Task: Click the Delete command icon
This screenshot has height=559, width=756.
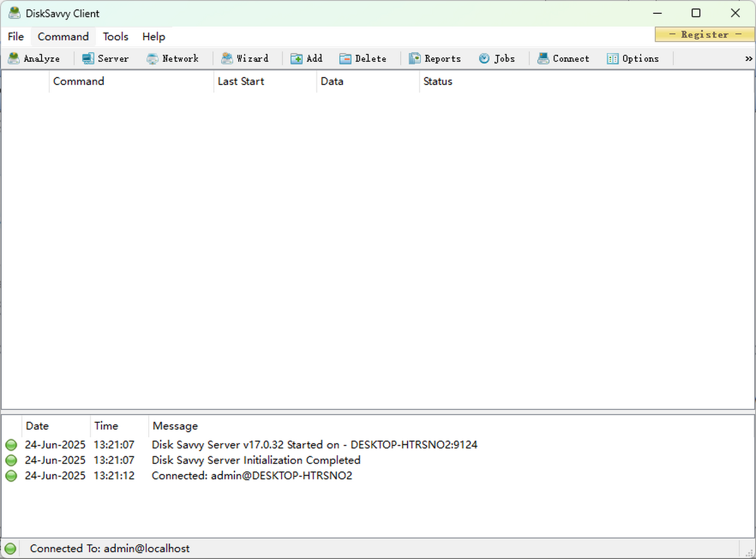Action: click(x=363, y=58)
